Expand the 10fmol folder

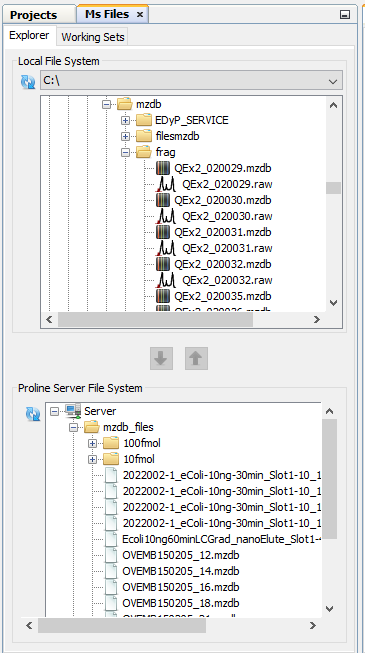[x=92, y=460]
